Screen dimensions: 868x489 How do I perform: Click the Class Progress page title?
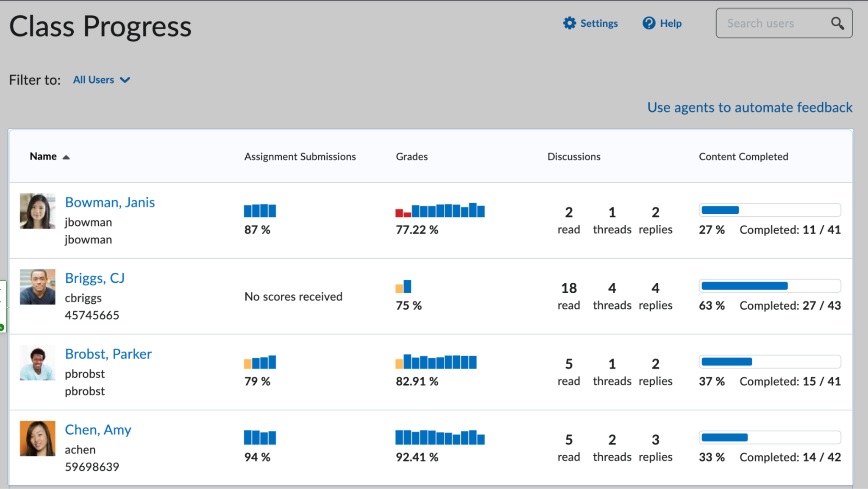(x=100, y=26)
